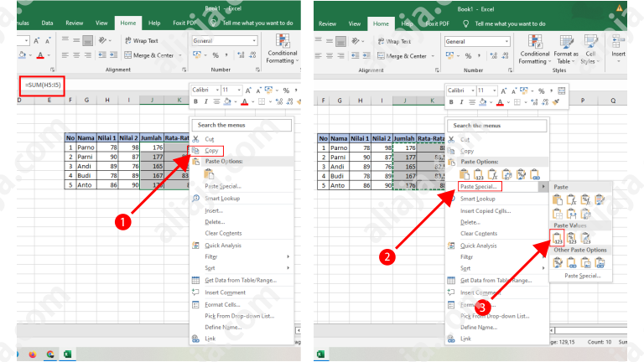This screenshot has width=644, height=362.
Task: Open the Foxit PDF tab in right window
Action: coord(438,23)
